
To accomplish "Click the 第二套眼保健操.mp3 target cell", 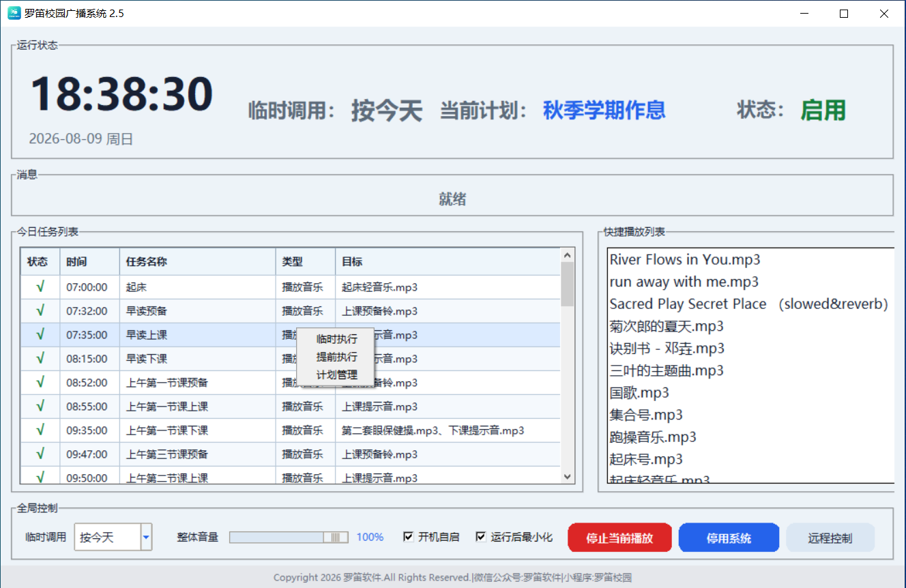I will tap(448, 430).
